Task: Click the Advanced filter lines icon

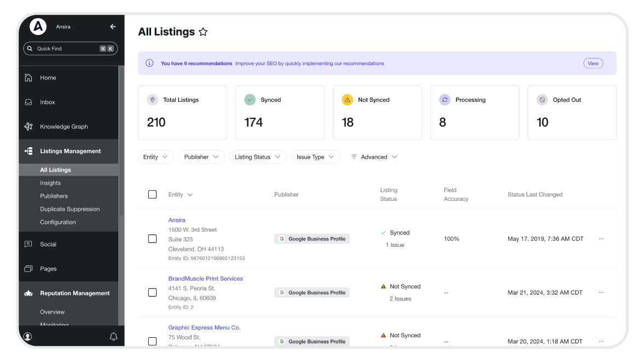Action: (354, 157)
